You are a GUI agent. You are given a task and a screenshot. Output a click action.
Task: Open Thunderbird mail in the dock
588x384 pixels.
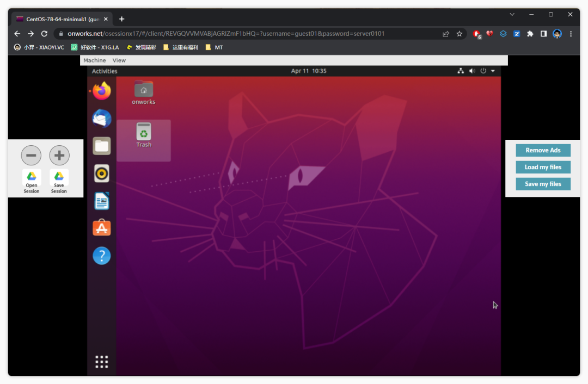click(x=102, y=118)
